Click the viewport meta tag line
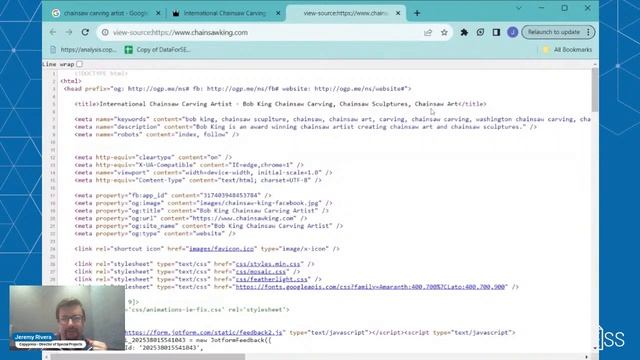The width and height of the screenshot is (640, 360). pos(203,173)
